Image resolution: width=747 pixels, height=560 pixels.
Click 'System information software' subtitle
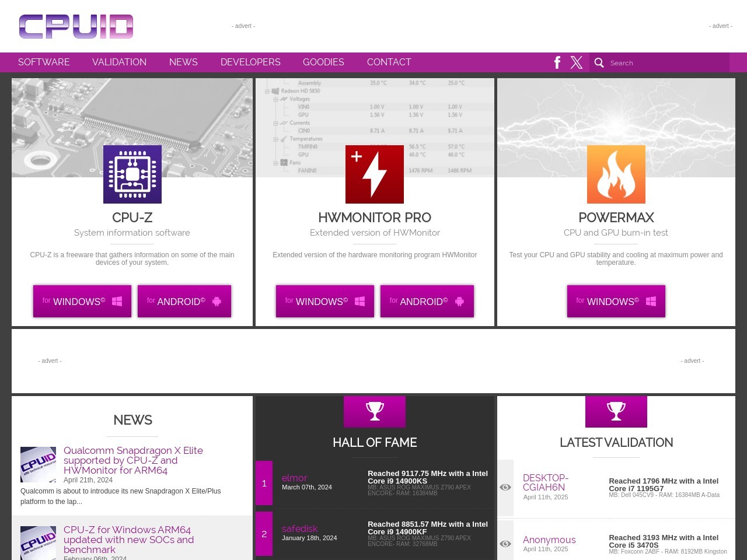point(132,233)
